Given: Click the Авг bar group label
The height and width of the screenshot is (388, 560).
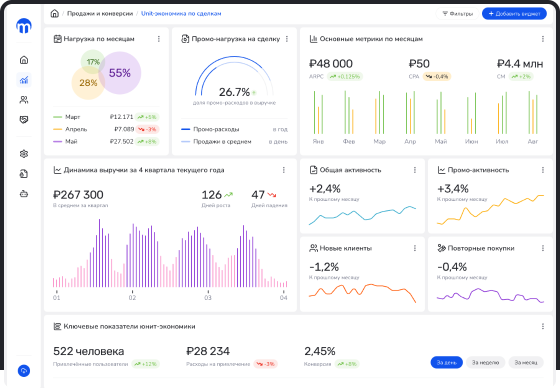Looking at the screenshot, I should click(x=532, y=141).
